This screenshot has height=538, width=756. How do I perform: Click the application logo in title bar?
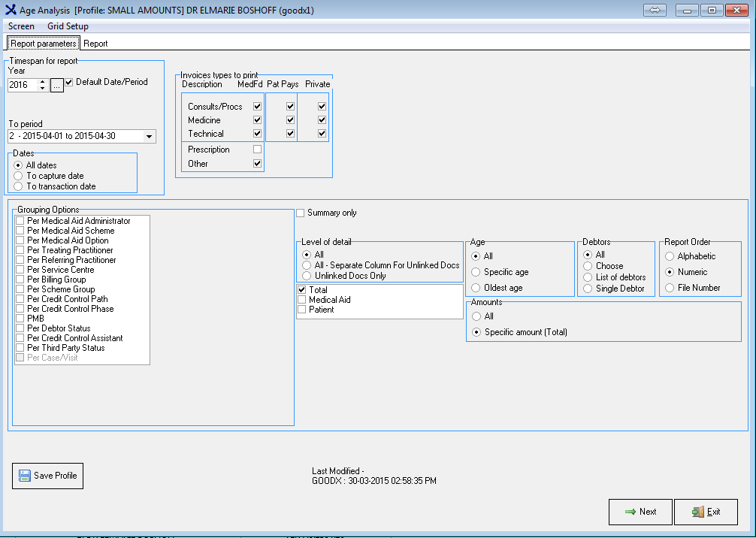point(11,10)
